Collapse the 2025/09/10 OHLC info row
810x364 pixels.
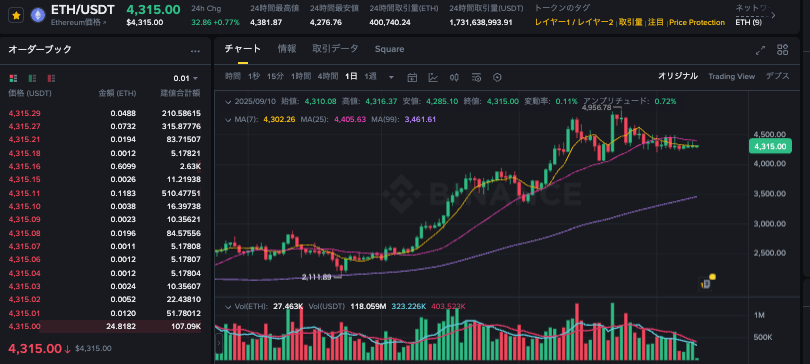click(x=228, y=102)
